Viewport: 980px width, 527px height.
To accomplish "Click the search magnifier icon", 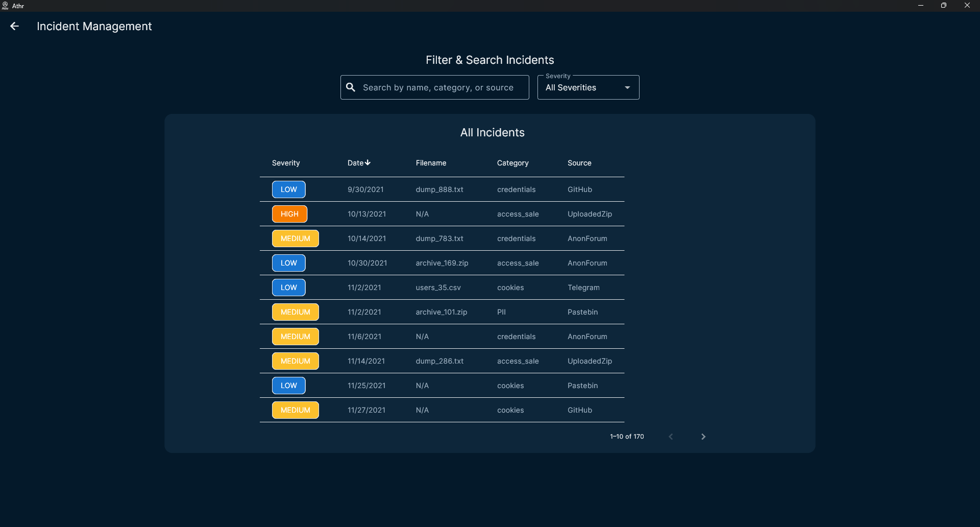I will click(351, 87).
